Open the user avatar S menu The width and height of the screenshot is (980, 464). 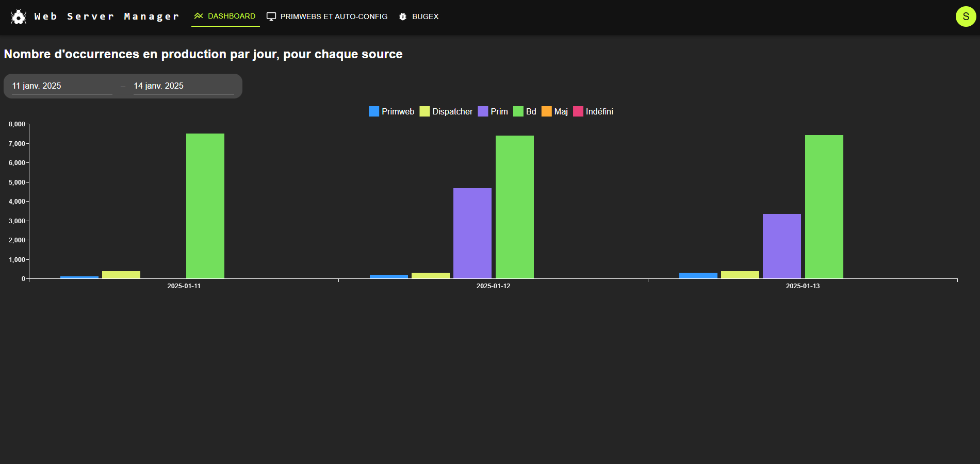coord(966,16)
